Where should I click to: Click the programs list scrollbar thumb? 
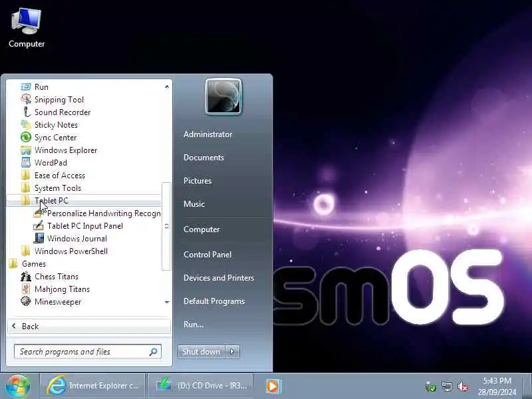click(166, 226)
